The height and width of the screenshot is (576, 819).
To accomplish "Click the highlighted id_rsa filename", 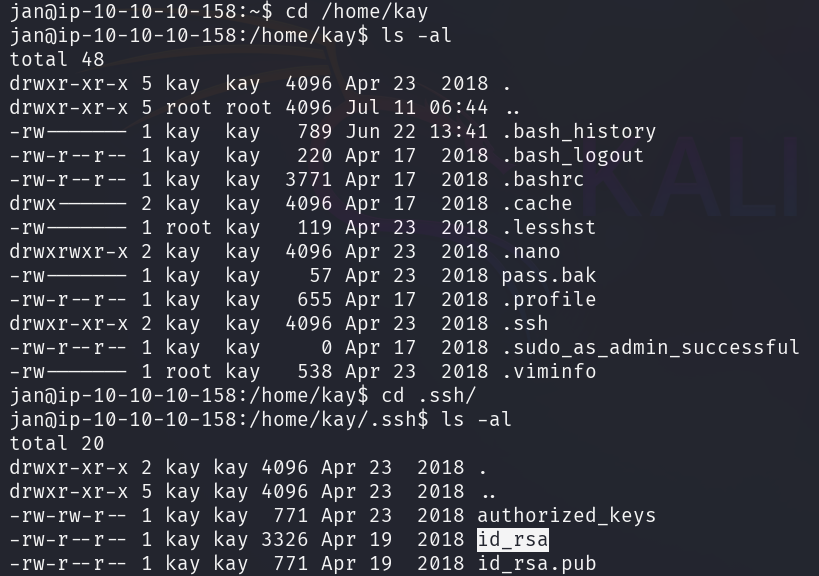I will (513, 539).
